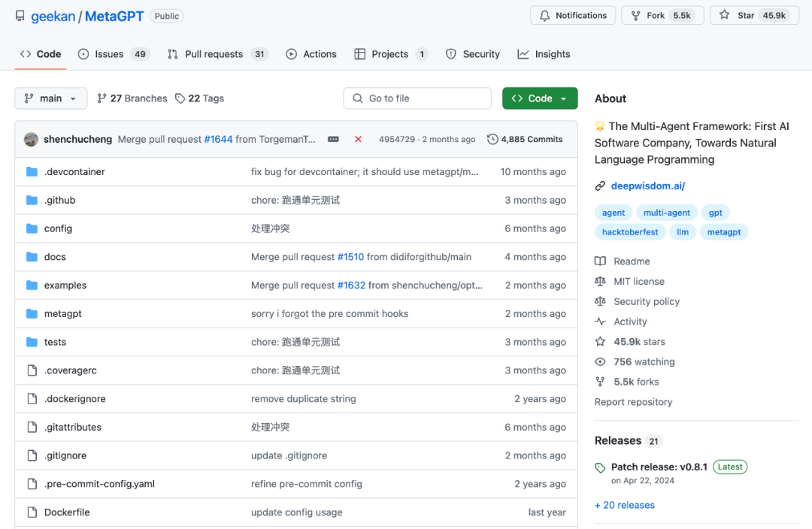The image size is (812, 529).
Task: Click the Fork 5.5k button
Action: pos(662,16)
